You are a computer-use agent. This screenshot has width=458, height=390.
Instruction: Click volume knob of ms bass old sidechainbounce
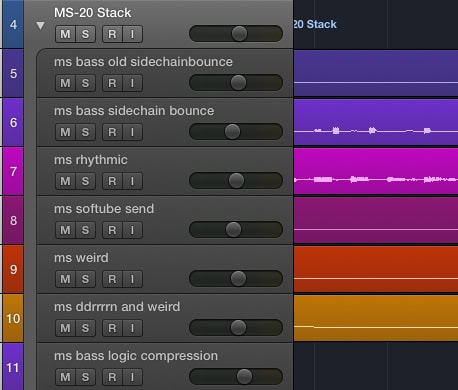[x=238, y=83]
